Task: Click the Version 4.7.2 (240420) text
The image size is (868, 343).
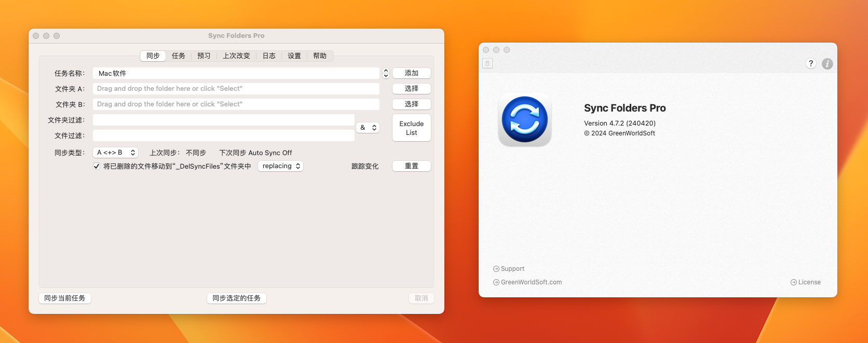Action: coord(620,124)
